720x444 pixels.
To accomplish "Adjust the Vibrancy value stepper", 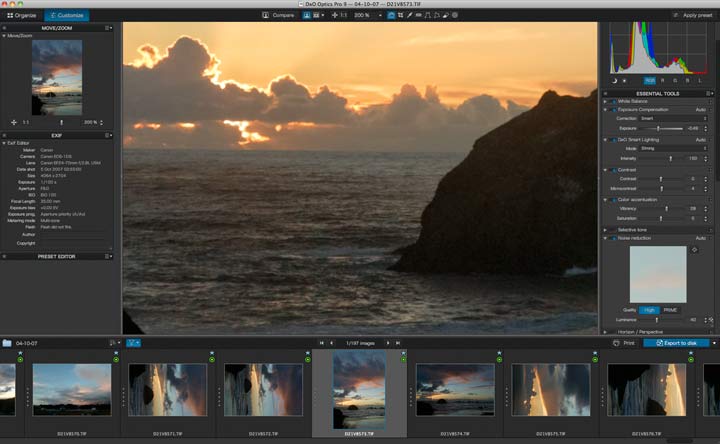I will click(706, 208).
